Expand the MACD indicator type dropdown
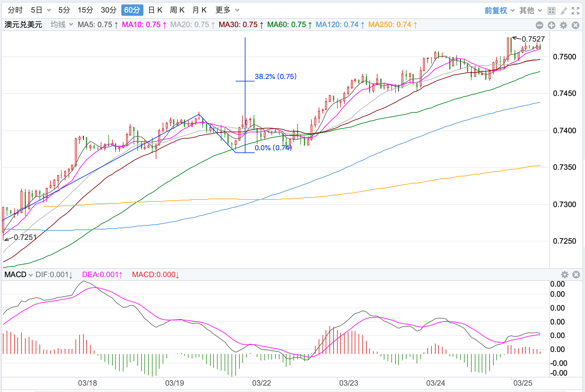Image resolution: width=585 pixels, height=392 pixels. [x=19, y=275]
